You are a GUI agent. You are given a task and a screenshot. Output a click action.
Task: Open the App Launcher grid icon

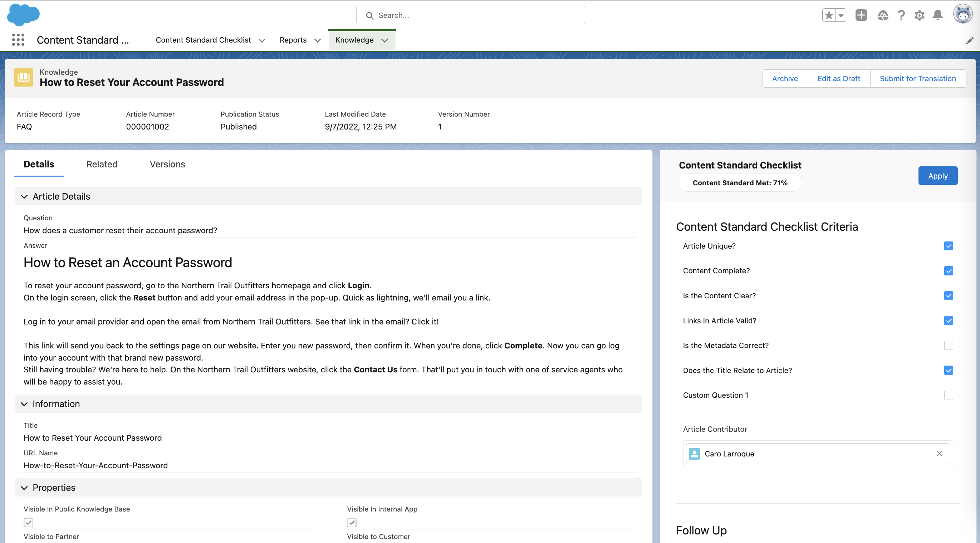[x=18, y=40]
